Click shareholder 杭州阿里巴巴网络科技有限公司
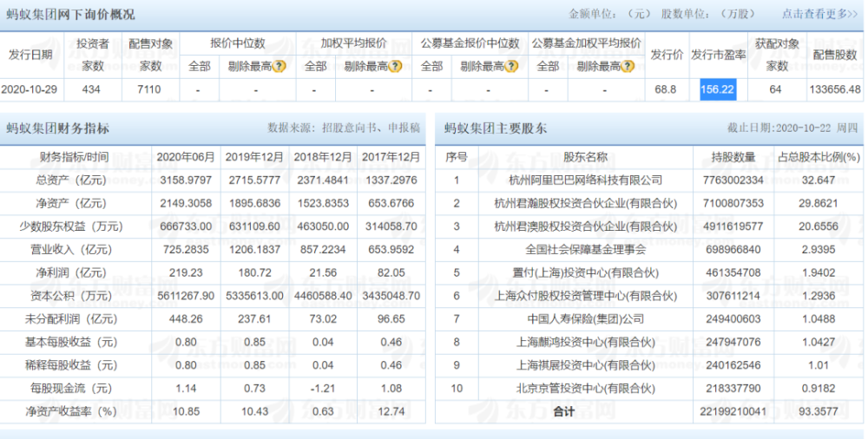868x439 pixels. (x=585, y=180)
